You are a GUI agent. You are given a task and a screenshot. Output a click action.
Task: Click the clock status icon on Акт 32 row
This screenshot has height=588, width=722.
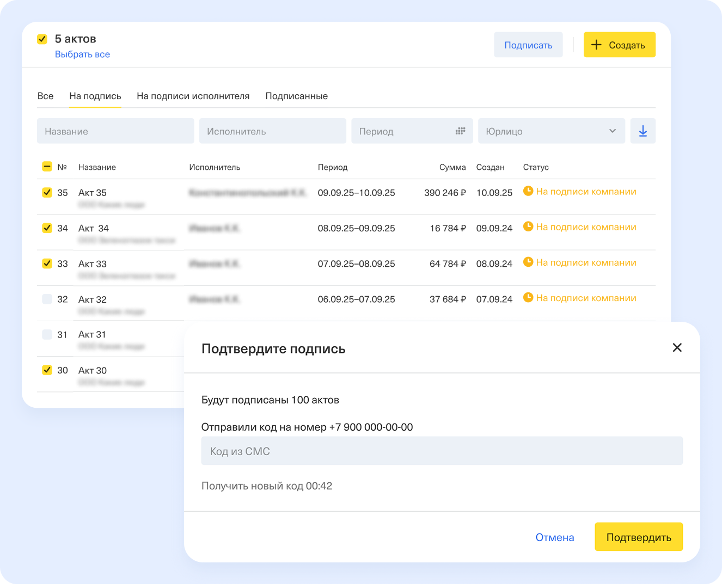point(528,298)
